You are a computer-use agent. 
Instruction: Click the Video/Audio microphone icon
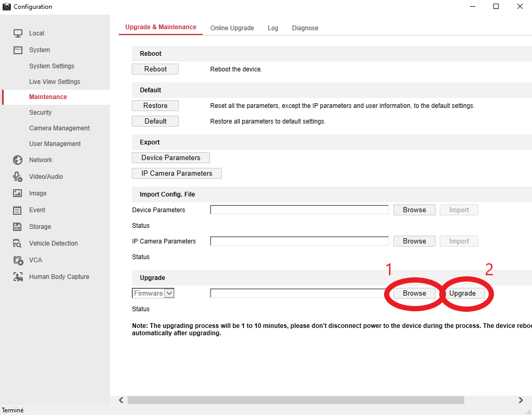pos(18,177)
